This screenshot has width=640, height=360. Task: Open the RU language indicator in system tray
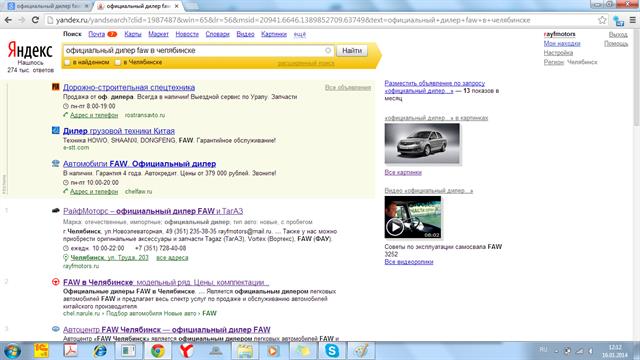543,350
